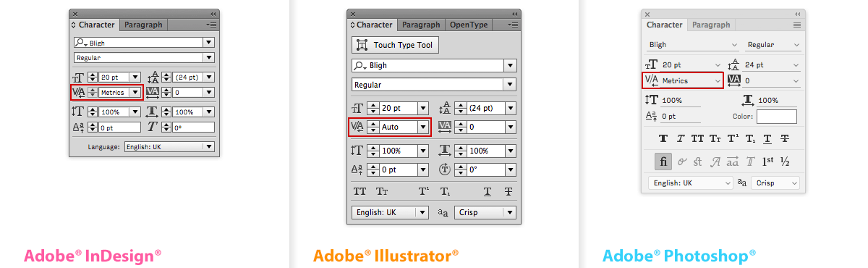The height and width of the screenshot is (268, 868).
Task: Toggle Small Caps in Photoshop panel
Action: [x=715, y=138]
